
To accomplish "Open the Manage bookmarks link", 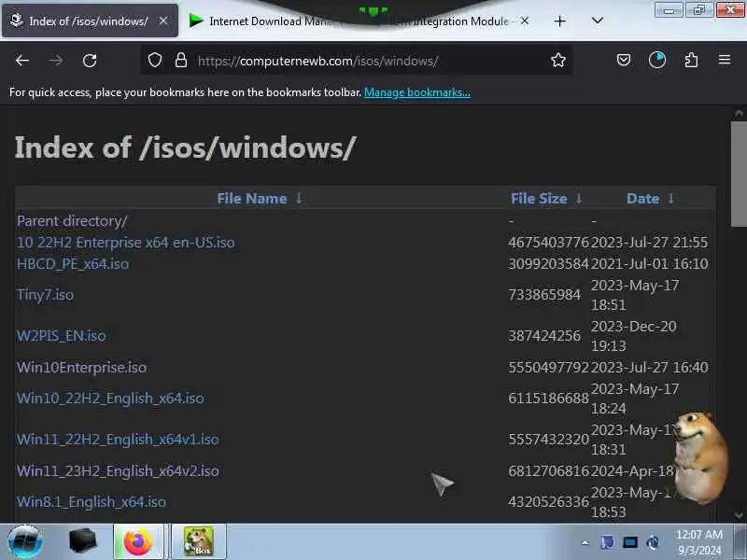I will 416,92.
